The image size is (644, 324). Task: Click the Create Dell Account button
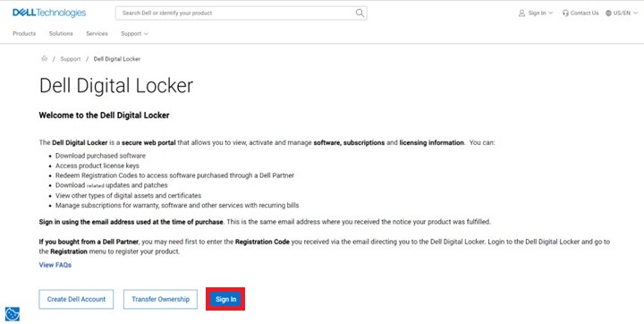tap(76, 299)
